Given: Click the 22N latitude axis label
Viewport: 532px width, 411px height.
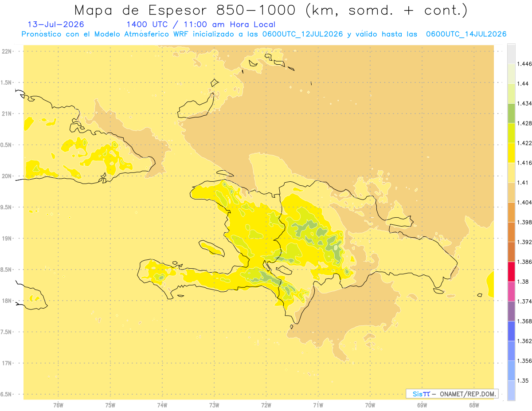Looking at the screenshot, I should [8, 51].
